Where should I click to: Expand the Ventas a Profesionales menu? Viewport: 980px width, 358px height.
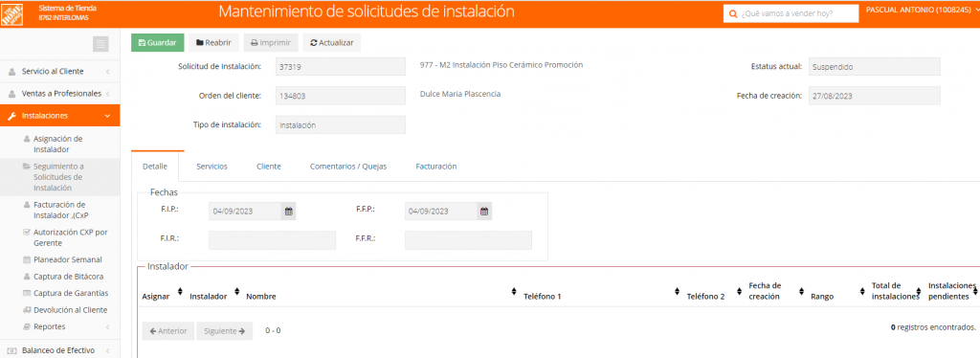pyautogui.click(x=60, y=94)
